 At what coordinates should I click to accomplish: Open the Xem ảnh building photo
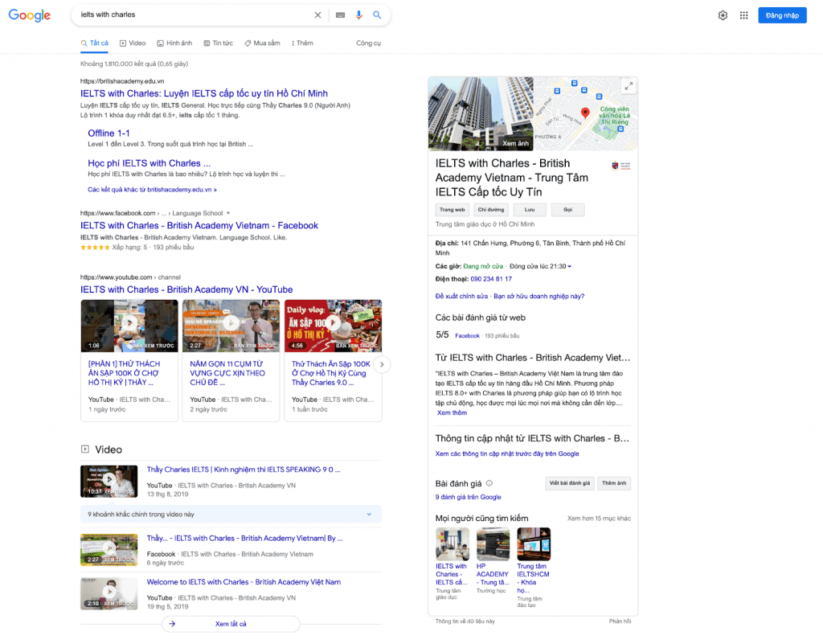click(x=481, y=114)
